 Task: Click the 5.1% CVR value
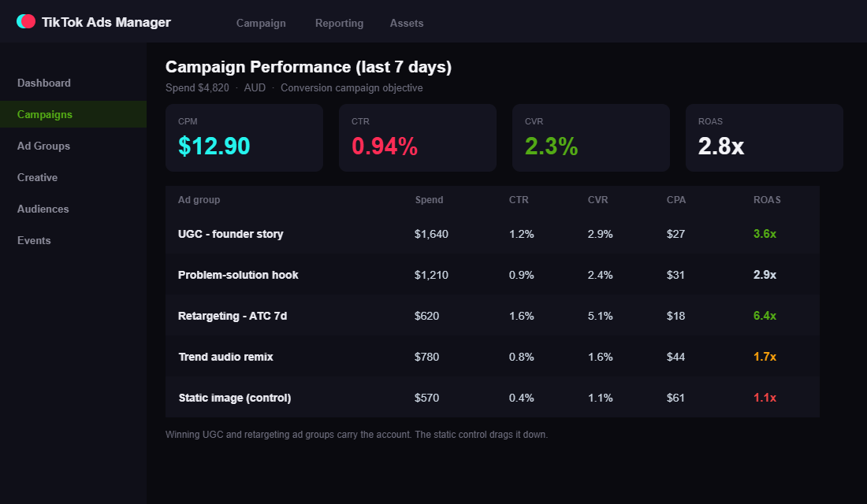coord(600,316)
